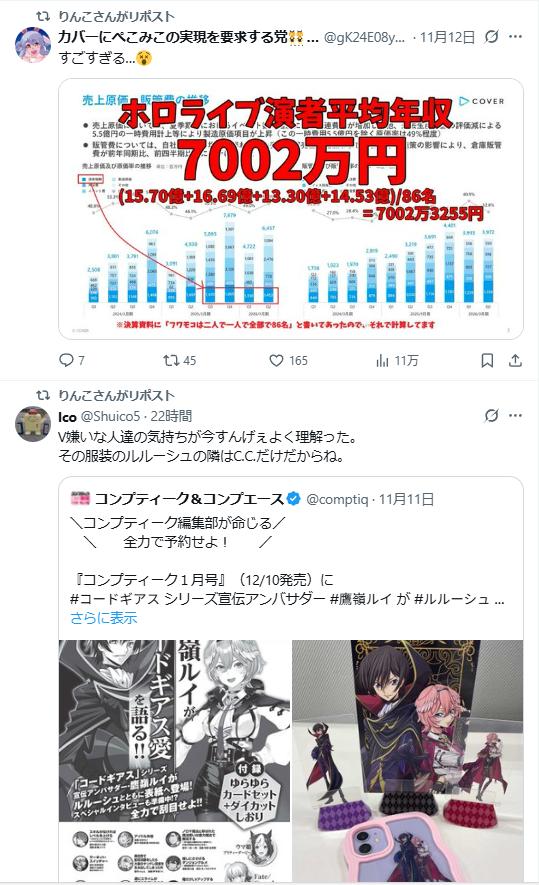Open the Lelouch acrylic stand photo
The image size is (539, 885).
(407, 760)
